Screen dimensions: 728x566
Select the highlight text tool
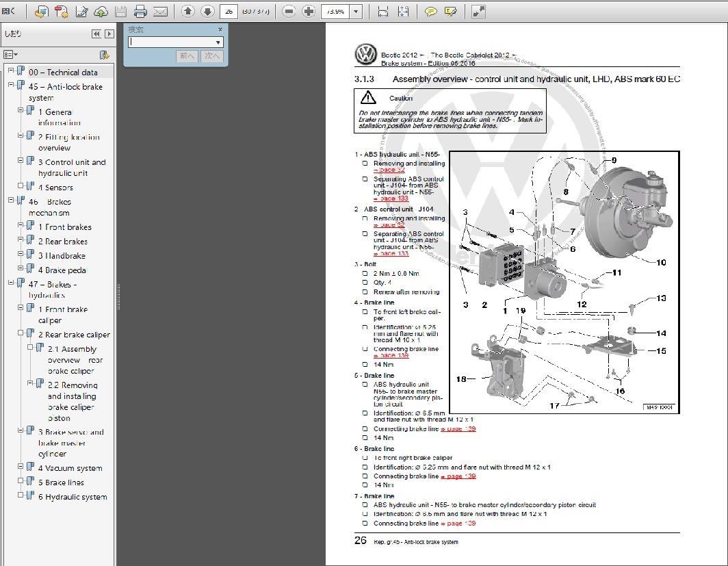tap(450, 12)
